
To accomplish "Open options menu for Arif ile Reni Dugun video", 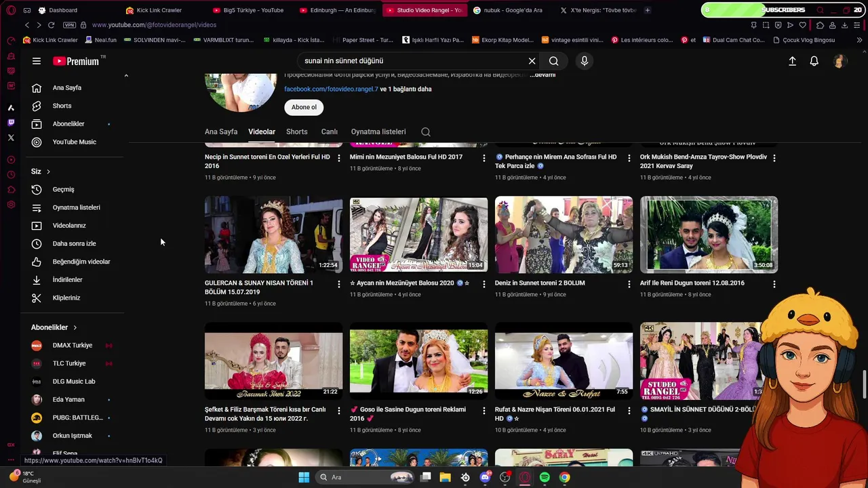I will click(x=774, y=284).
